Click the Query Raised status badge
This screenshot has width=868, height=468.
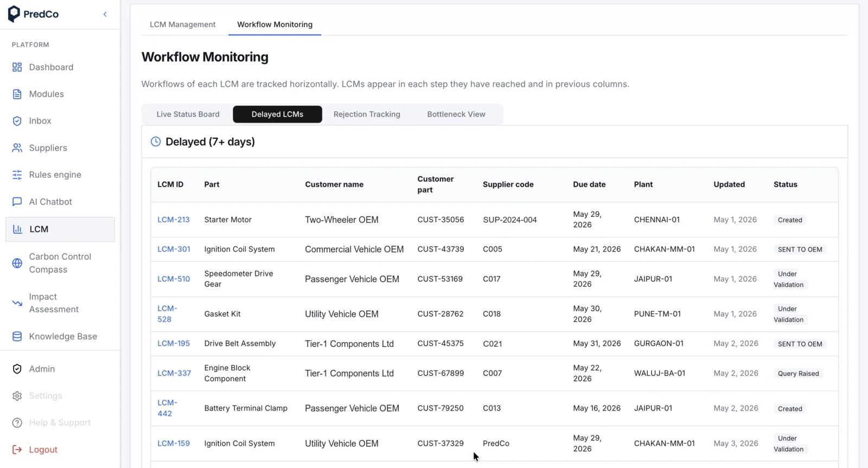[798, 374]
